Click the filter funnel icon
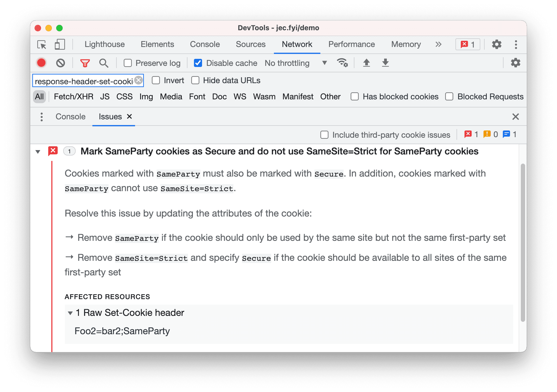Screen dimensions: 557x392 point(85,63)
